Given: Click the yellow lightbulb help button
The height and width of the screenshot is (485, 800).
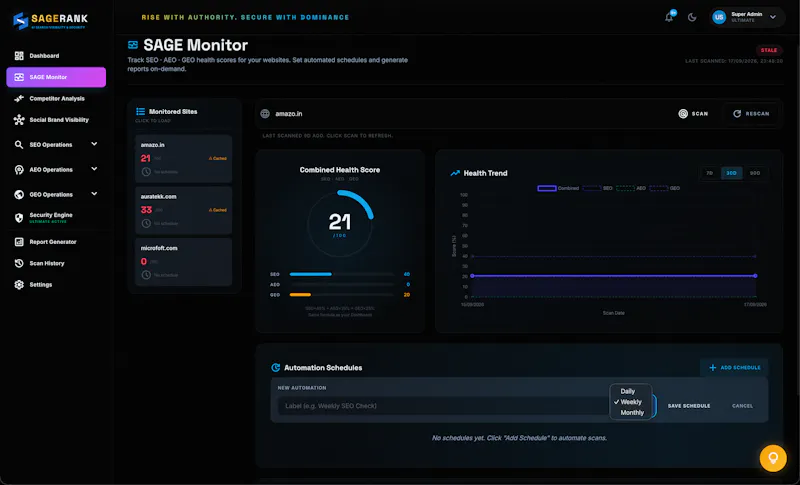Looking at the screenshot, I should (773, 457).
